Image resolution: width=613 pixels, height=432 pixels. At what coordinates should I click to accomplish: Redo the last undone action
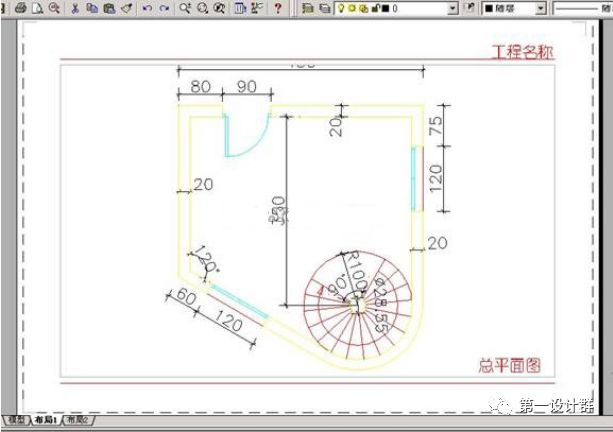point(165,8)
